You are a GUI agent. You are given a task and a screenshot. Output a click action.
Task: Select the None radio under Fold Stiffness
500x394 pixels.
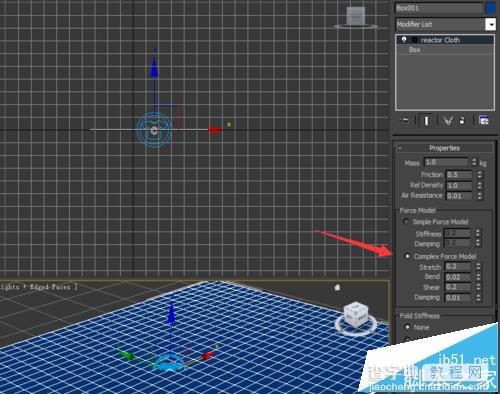[407, 327]
